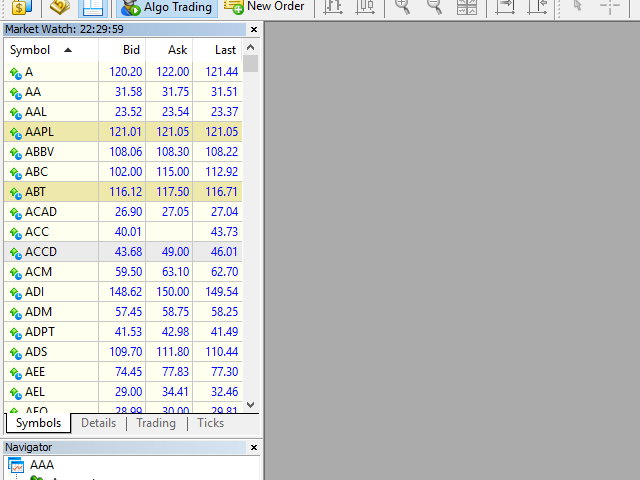This screenshot has width=640, height=480.
Task: Click the New Order button
Action: pyautogui.click(x=264, y=7)
